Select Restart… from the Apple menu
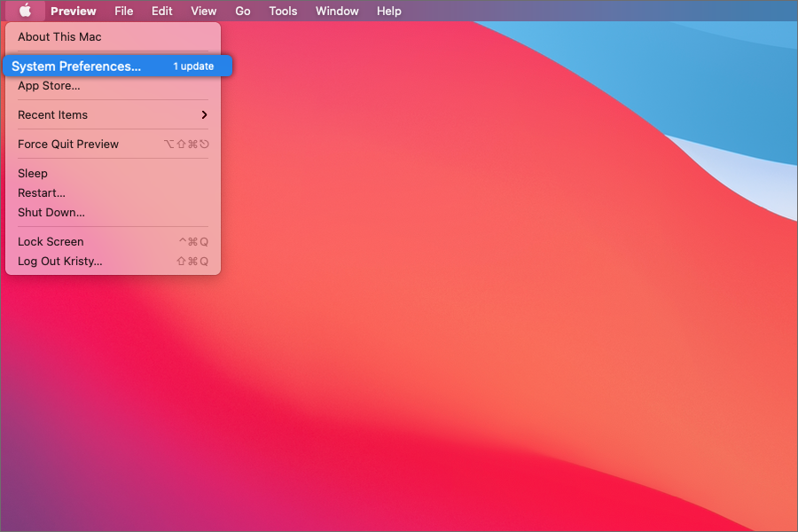Viewport: 798px width, 532px height. coord(42,193)
